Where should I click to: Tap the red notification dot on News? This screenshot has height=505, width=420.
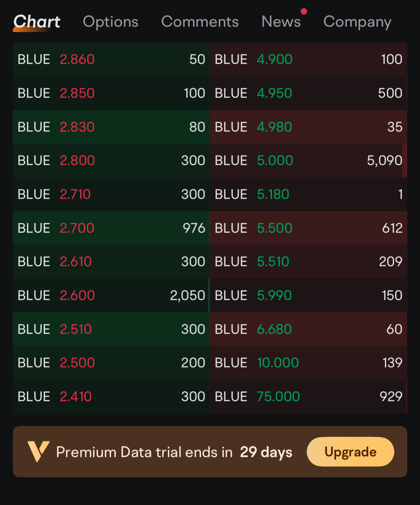click(304, 12)
